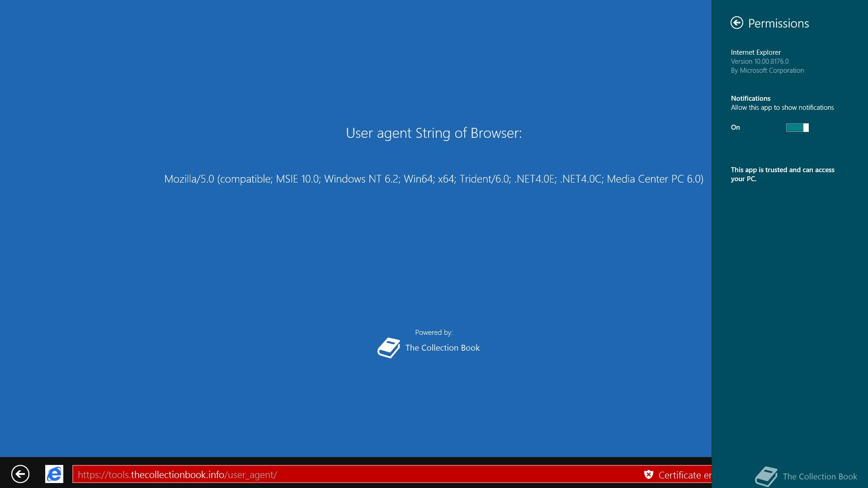Viewport: 868px width, 488px height.
Task: Click the certificate error shield icon
Action: (649, 474)
